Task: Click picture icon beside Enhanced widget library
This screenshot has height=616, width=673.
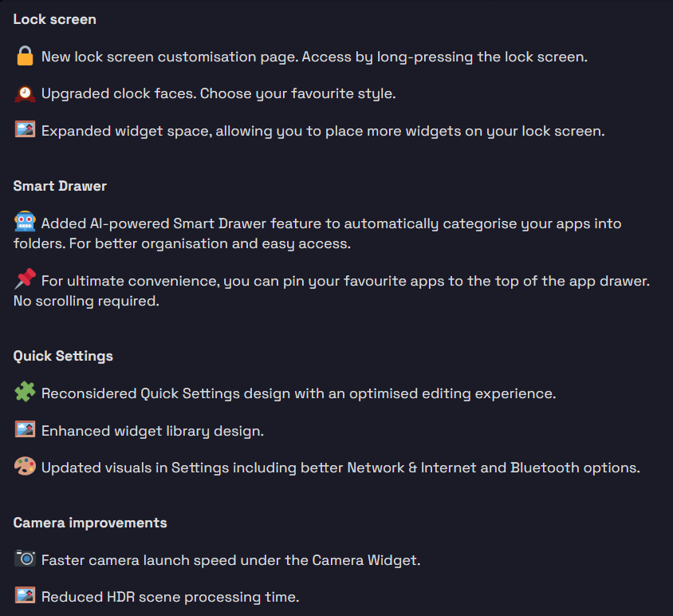Action: point(25,429)
